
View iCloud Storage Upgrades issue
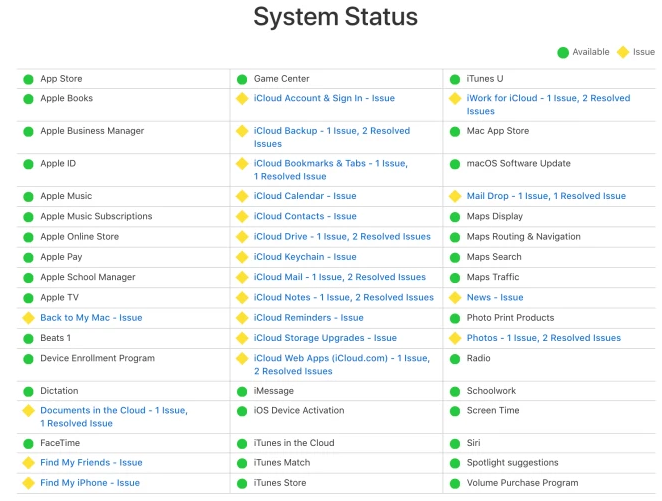click(x=325, y=338)
